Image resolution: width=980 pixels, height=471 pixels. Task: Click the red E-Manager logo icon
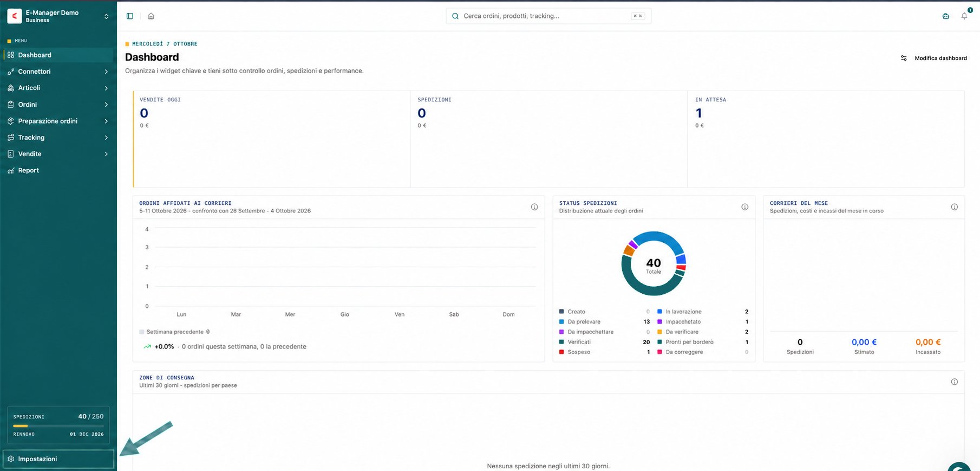[15, 16]
